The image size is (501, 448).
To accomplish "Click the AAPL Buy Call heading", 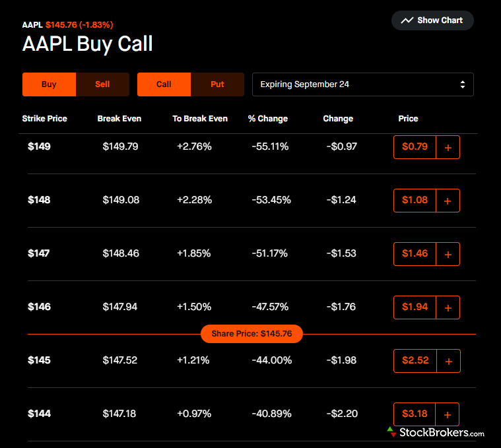I will tap(88, 44).
